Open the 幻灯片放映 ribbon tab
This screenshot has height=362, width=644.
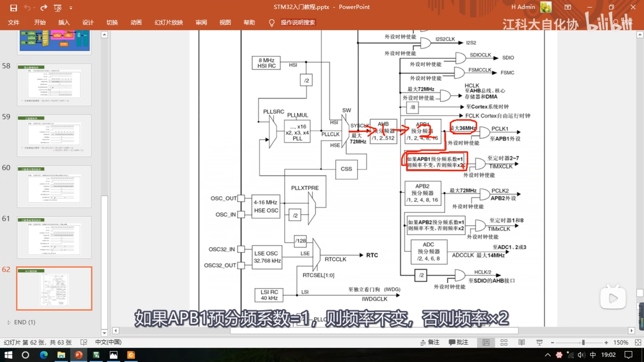click(x=169, y=23)
